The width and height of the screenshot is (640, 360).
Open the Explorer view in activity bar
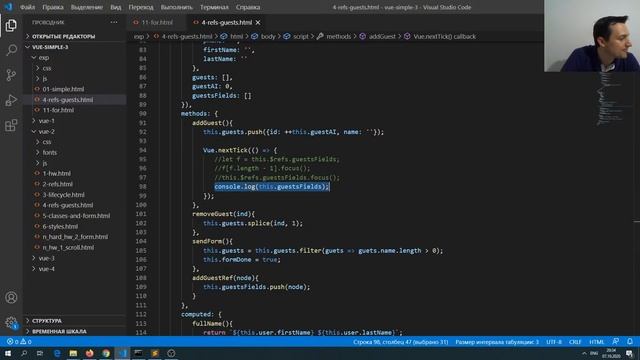[11, 26]
